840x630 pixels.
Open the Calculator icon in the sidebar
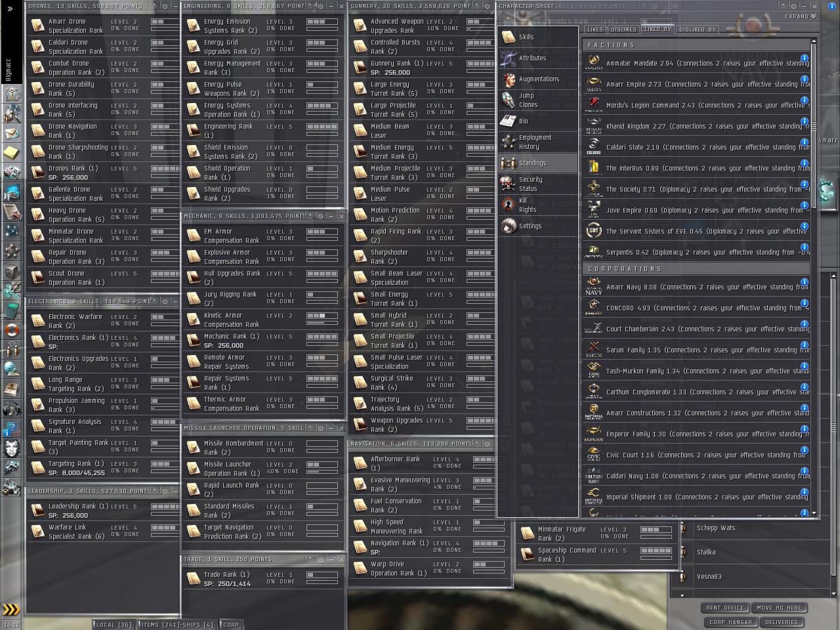(12, 310)
